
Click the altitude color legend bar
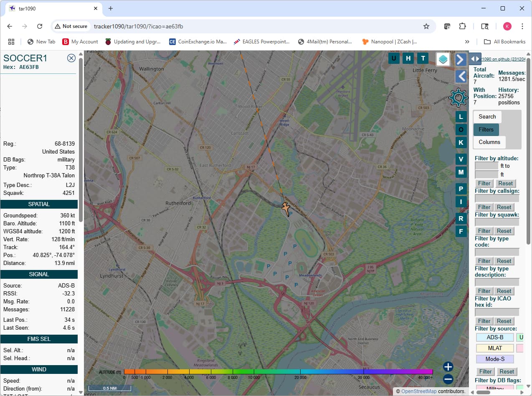click(279, 371)
